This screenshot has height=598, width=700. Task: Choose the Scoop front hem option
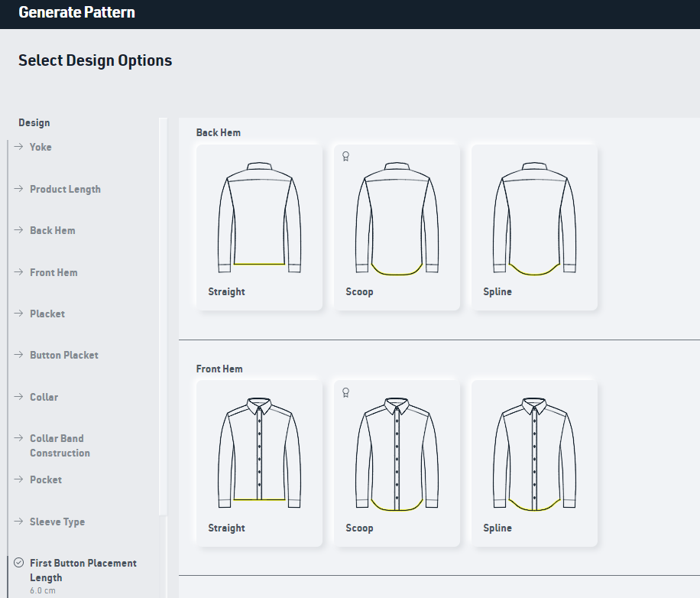[x=397, y=463]
